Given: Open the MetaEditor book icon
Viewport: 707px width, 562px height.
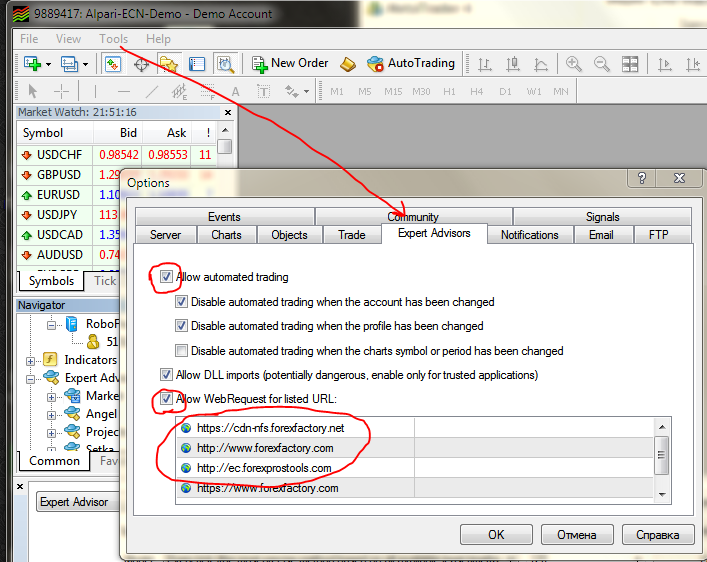Looking at the screenshot, I should [x=348, y=64].
